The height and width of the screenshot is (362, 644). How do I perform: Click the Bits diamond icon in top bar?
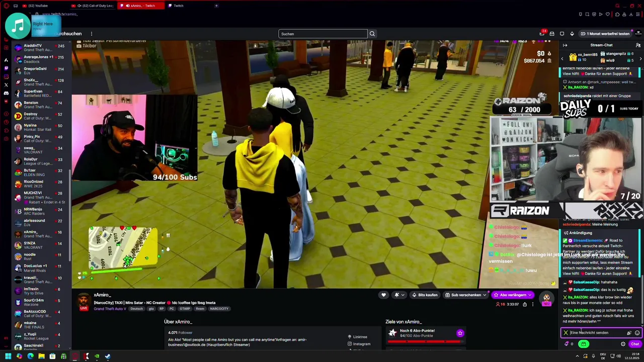click(572, 34)
